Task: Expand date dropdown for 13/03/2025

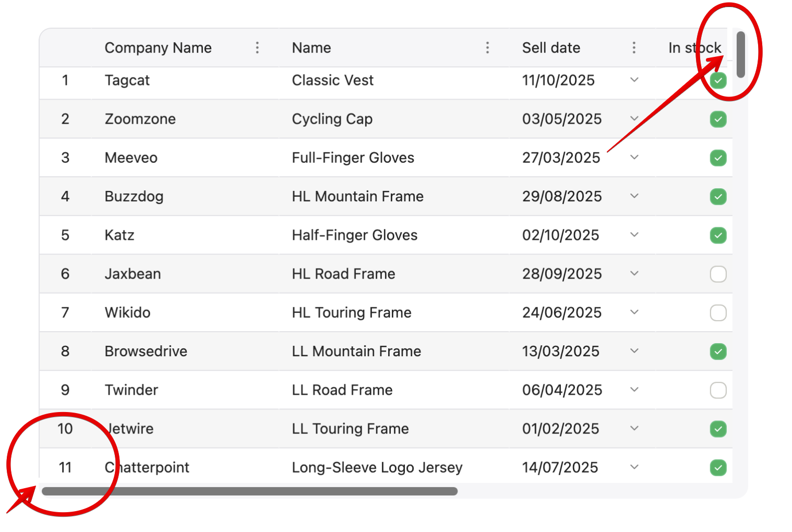Action: (634, 350)
